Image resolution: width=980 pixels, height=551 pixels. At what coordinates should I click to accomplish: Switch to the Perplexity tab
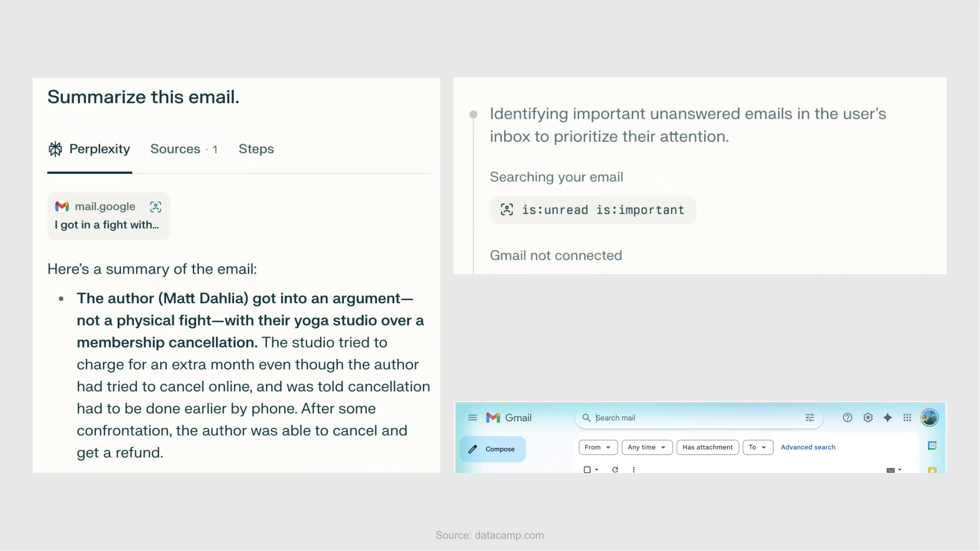[90, 149]
